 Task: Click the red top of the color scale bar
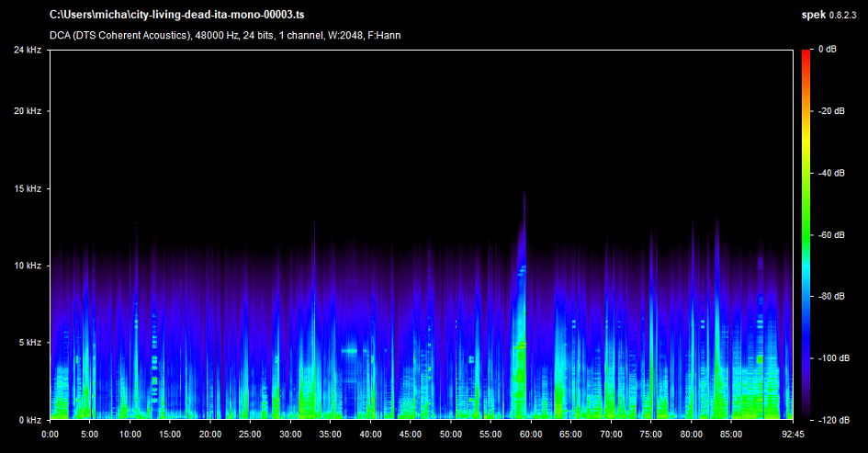click(x=806, y=53)
